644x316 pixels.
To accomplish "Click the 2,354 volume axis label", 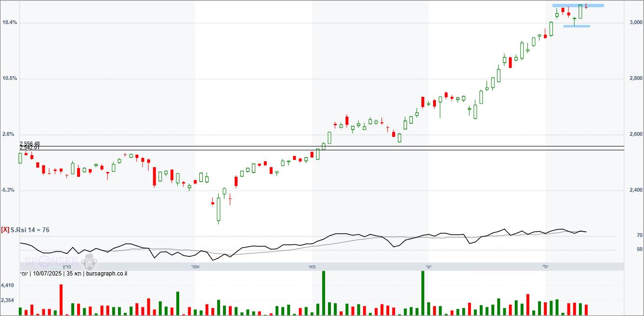I will (x=7, y=301).
